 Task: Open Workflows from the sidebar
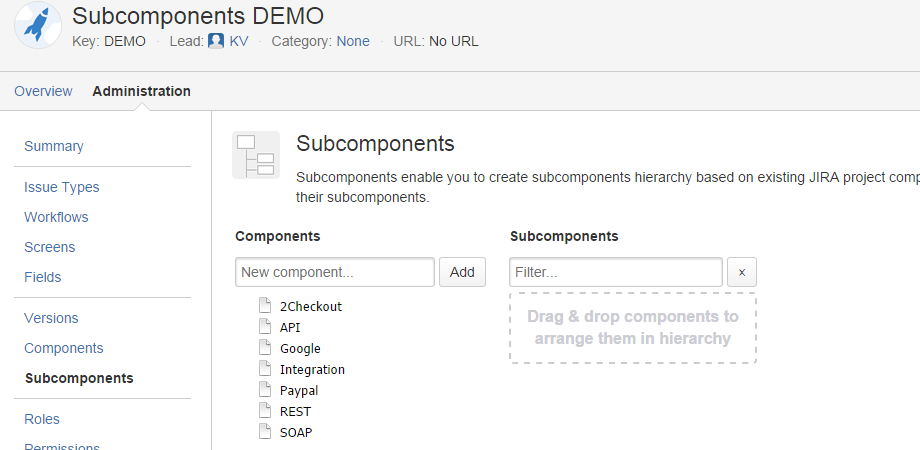(56, 217)
